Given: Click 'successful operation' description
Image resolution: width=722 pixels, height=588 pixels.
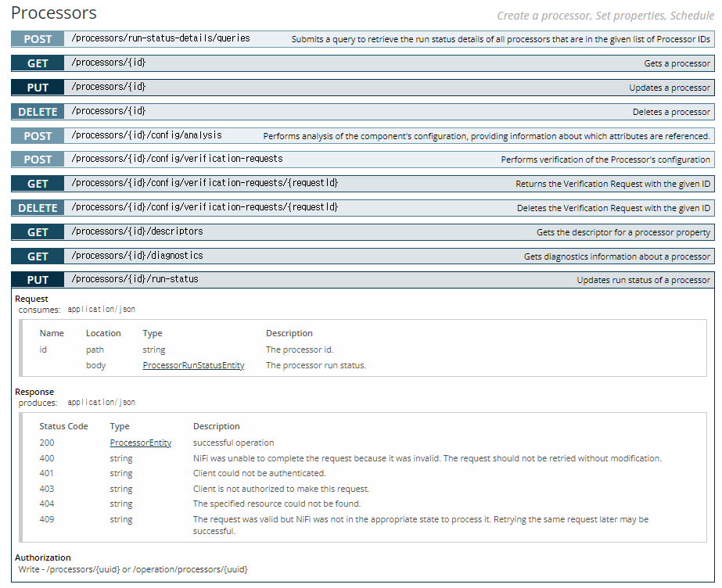Looking at the screenshot, I should (x=233, y=443).
